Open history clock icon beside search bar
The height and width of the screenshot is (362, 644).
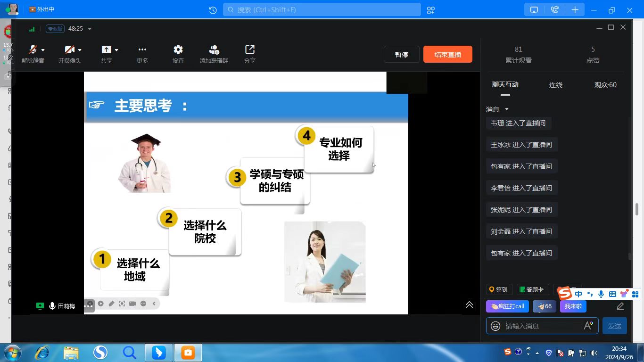tap(213, 10)
